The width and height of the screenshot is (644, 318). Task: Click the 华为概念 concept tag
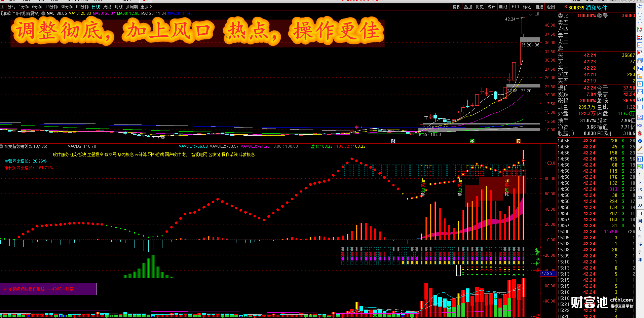click(125, 154)
